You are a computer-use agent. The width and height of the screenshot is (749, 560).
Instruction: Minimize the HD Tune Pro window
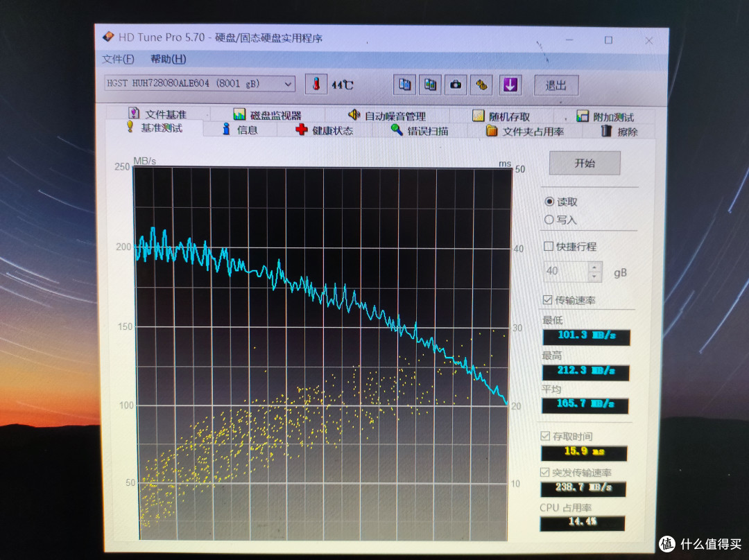click(x=569, y=40)
